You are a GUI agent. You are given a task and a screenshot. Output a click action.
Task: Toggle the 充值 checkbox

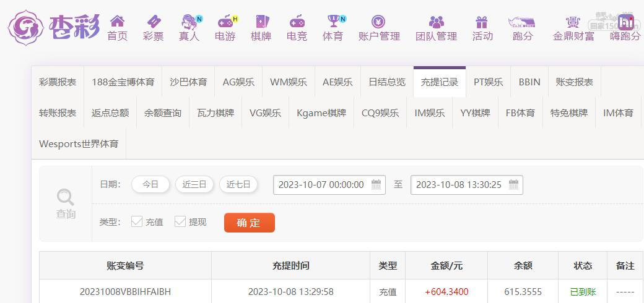[137, 222]
